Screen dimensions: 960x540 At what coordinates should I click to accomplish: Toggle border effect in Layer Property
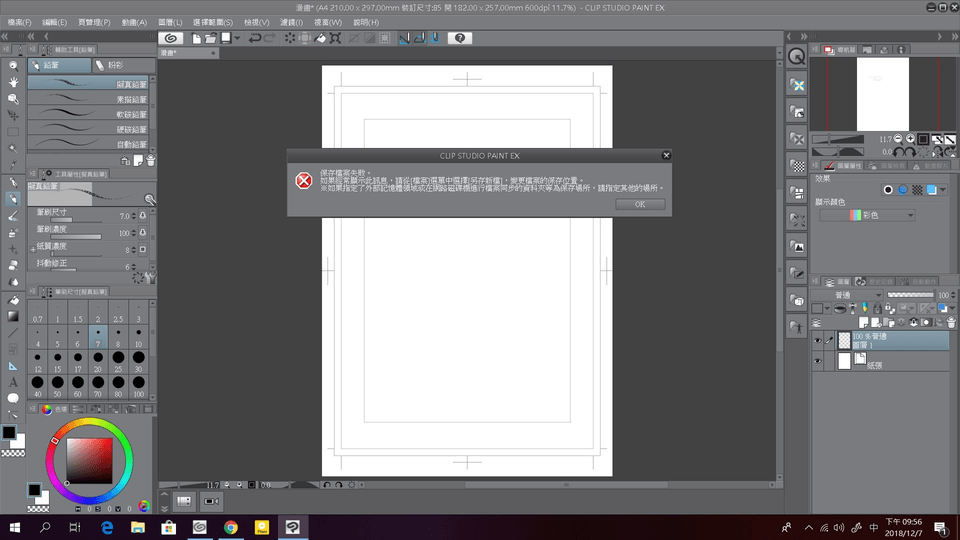888,190
